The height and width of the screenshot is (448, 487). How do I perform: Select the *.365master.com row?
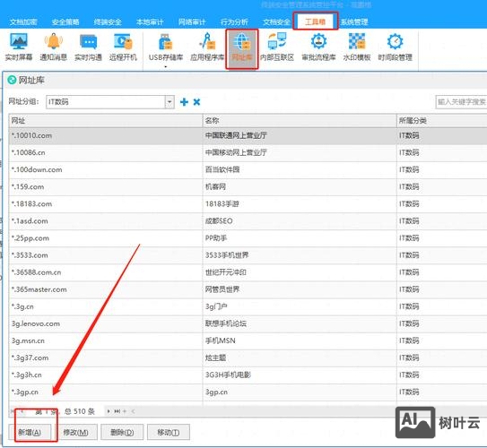click(x=248, y=289)
